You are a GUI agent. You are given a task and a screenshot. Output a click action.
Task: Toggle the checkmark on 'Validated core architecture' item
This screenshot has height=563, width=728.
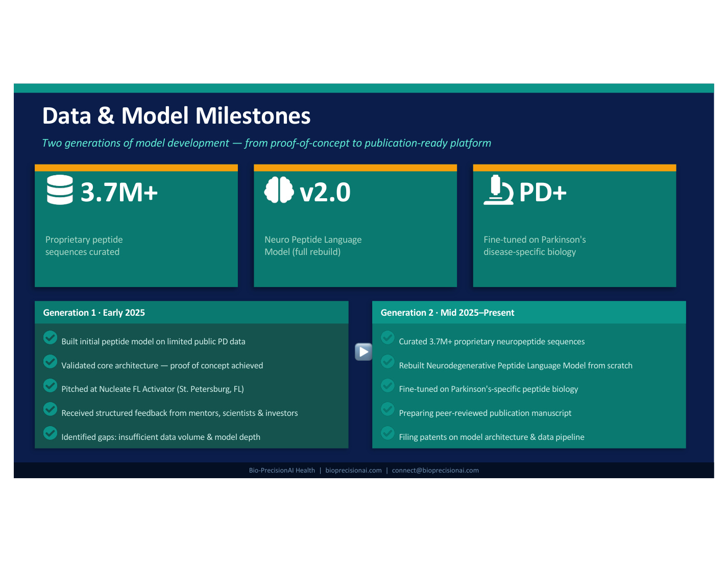coord(50,361)
